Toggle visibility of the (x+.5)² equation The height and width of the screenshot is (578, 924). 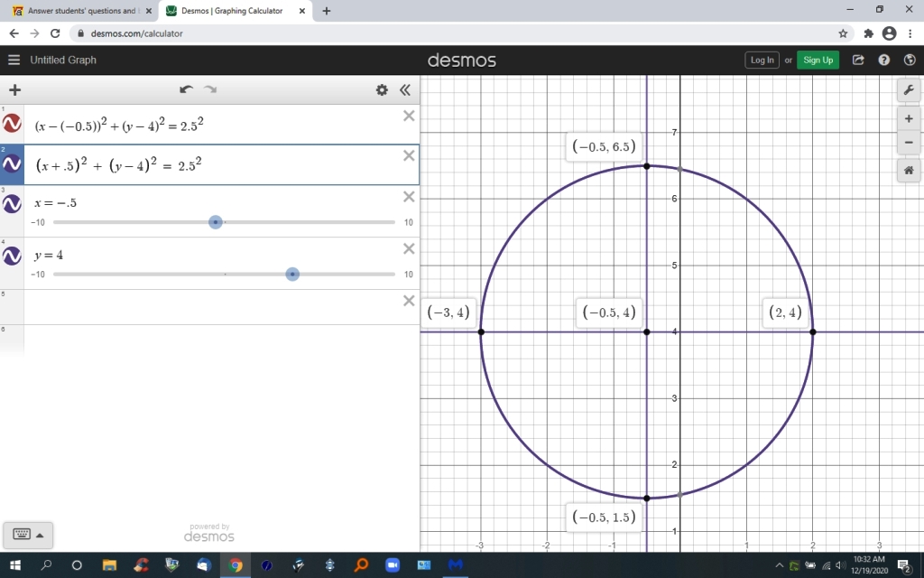tap(12, 164)
